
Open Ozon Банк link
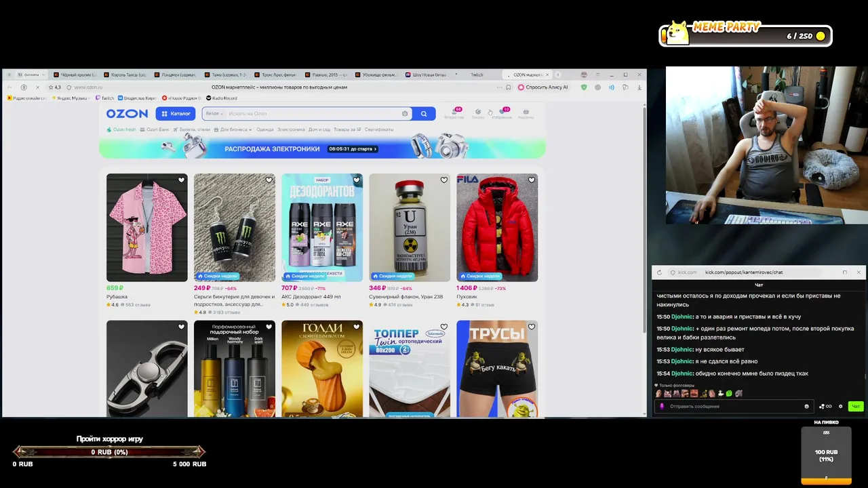pyautogui.click(x=155, y=129)
